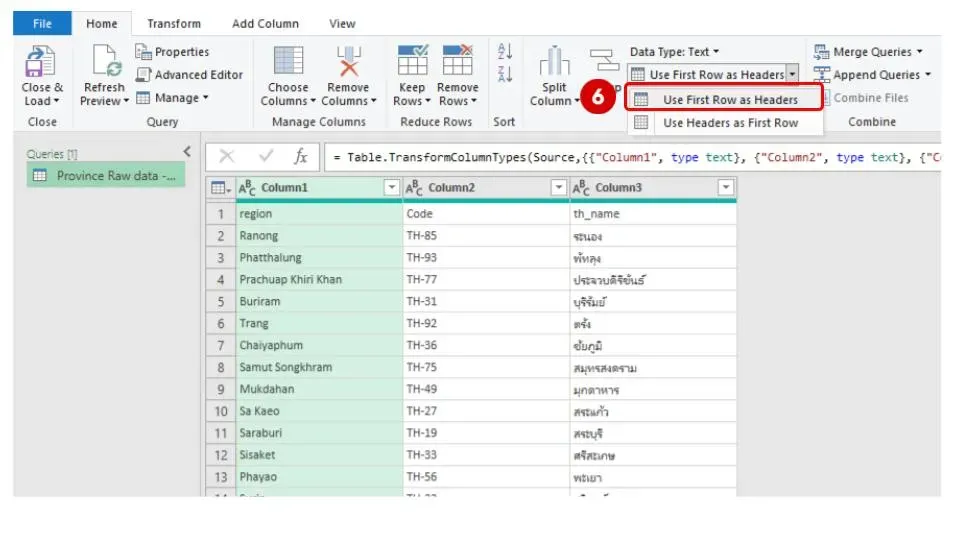Select the cell containing region

(319, 214)
